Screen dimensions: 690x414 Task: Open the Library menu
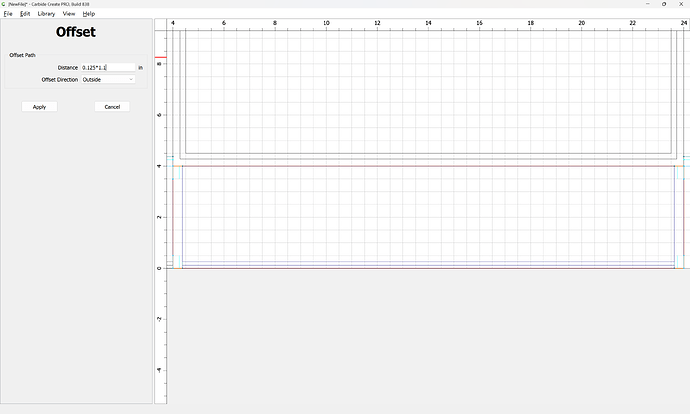coord(46,14)
